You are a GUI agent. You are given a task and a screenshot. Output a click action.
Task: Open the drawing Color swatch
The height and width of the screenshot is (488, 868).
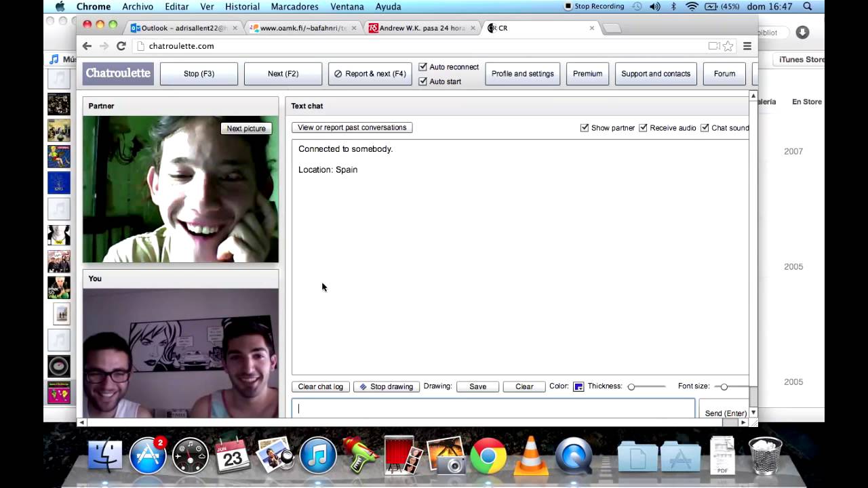point(578,387)
